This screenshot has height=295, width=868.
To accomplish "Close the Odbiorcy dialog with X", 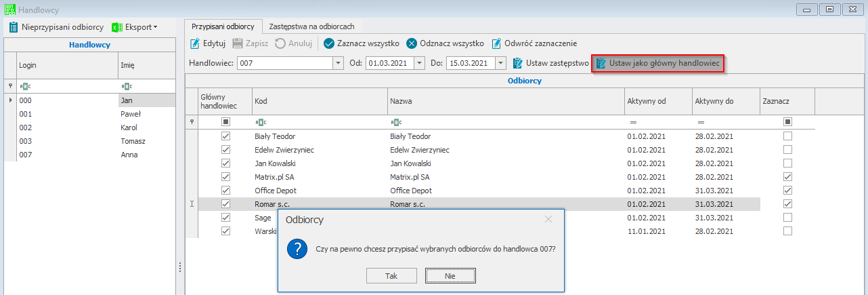I will pyautogui.click(x=548, y=219).
